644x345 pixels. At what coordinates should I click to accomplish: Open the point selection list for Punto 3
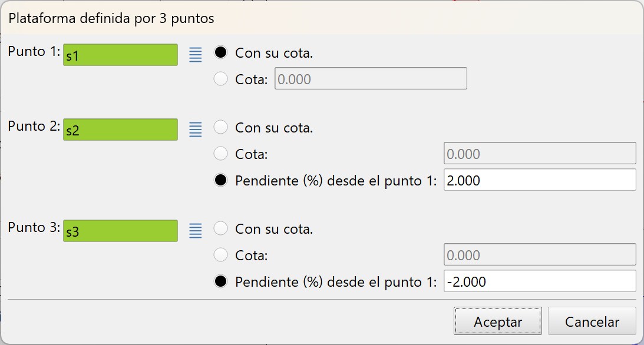point(195,230)
